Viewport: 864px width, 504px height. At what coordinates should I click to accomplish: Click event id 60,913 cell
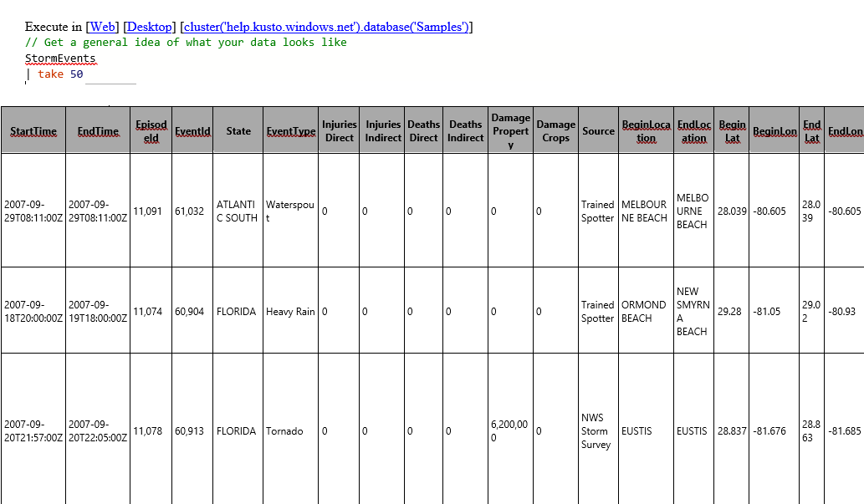[x=192, y=430]
